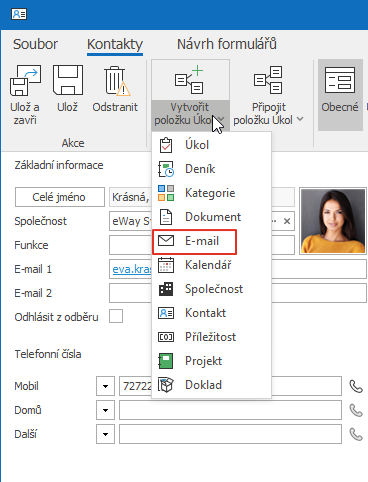368x482 pixels.
Task: Click the Odstranit trash icon
Action: click(x=116, y=80)
